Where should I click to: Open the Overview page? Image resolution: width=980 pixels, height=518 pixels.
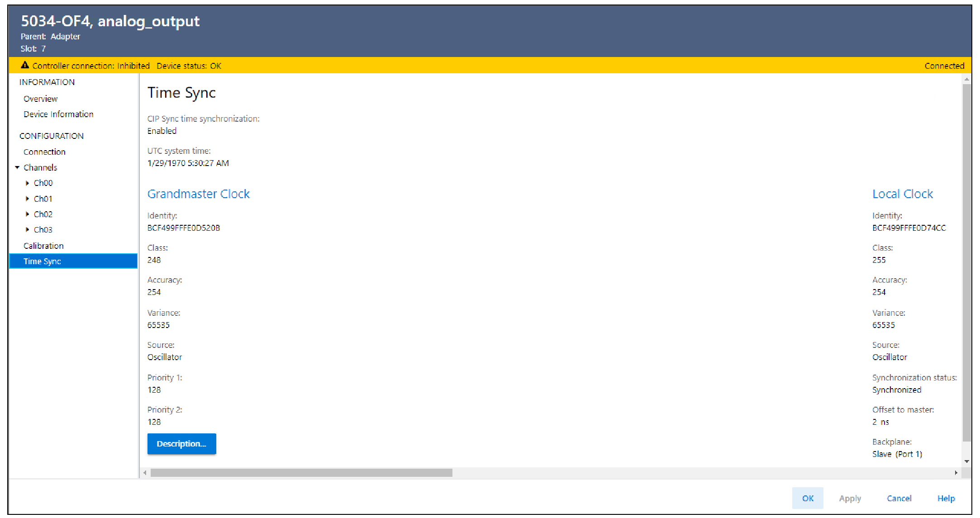pyautogui.click(x=40, y=99)
